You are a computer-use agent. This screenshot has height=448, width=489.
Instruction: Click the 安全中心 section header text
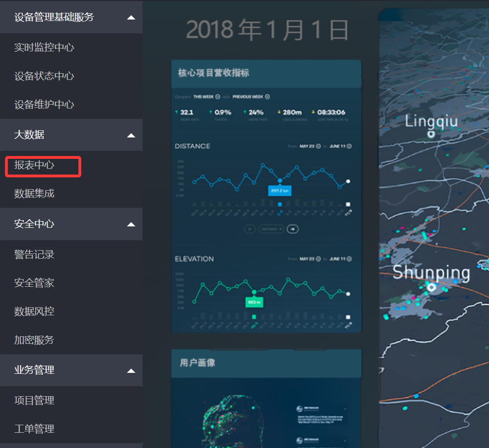point(34,224)
